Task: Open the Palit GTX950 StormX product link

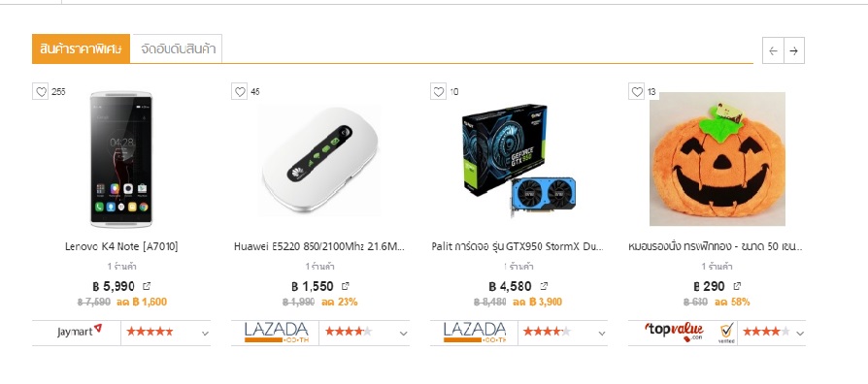Action: coord(517,246)
